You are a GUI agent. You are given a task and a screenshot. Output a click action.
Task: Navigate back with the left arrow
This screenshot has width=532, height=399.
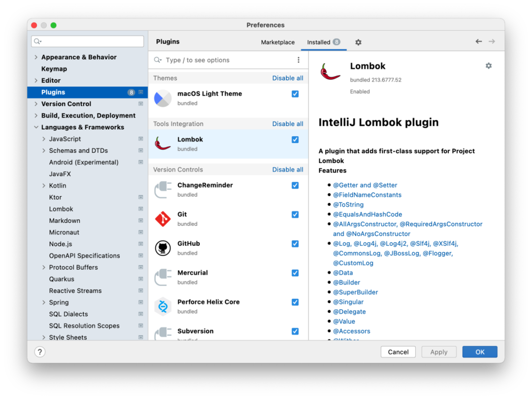478,41
